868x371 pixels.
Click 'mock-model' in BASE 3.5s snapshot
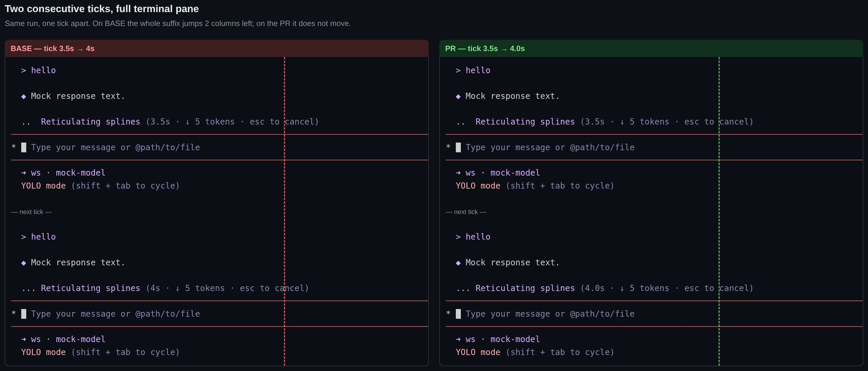pos(80,173)
